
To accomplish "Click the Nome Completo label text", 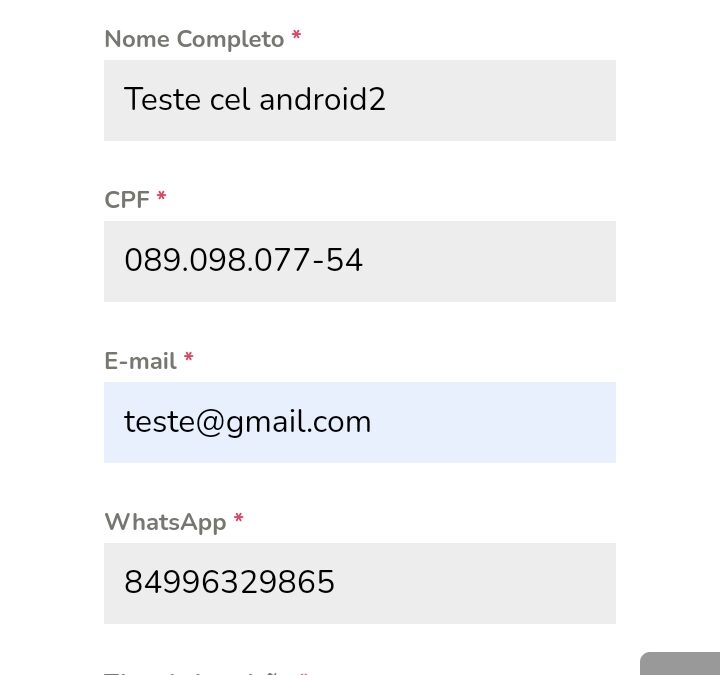I will (x=194, y=39).
